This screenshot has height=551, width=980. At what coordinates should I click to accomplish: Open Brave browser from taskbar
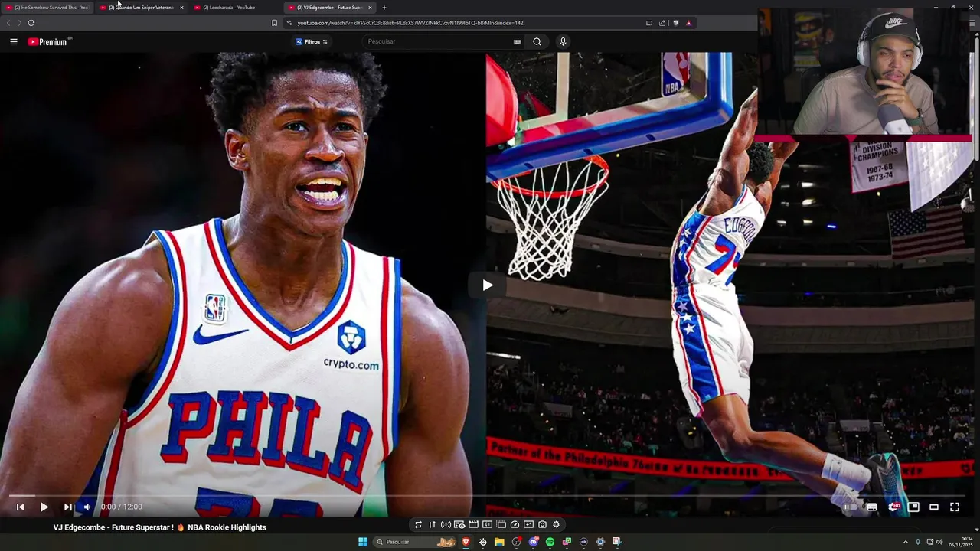tap(465, 542)
